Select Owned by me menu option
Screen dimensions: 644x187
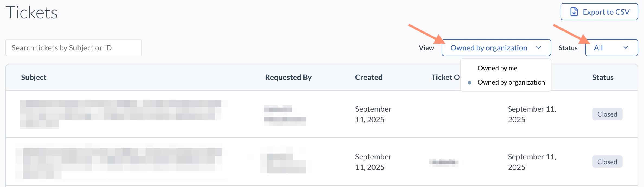[x=497, y=68]
